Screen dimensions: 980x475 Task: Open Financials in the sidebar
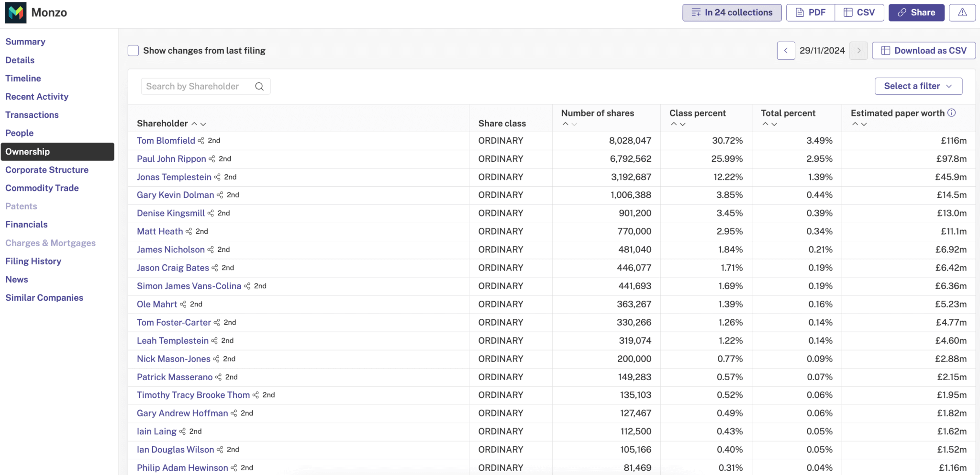pyautogui.click(x=26, y=225)
